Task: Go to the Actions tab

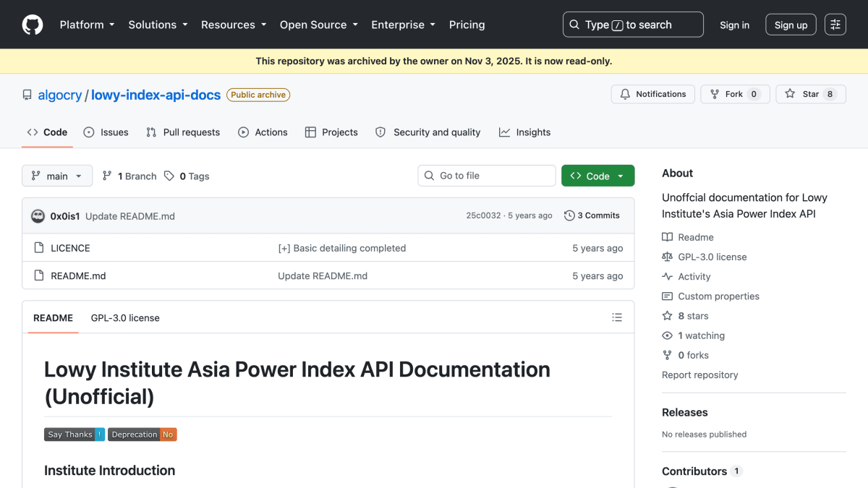Action: pos(263,132)
